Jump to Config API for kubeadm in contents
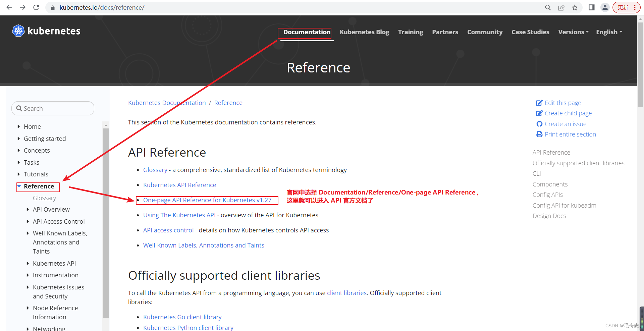 [x=564, y=205]
